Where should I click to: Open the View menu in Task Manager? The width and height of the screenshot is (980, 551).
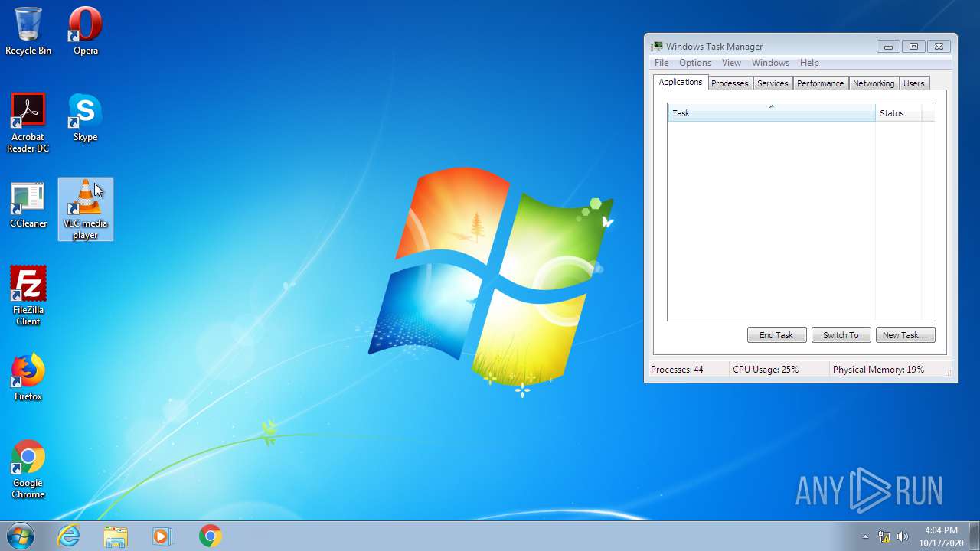[x=731, y=63]
